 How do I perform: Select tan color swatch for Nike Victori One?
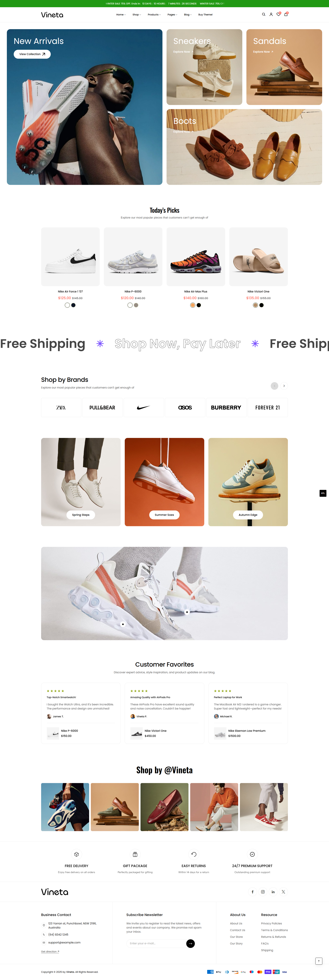pyautogui.click(x=255, y=305)
